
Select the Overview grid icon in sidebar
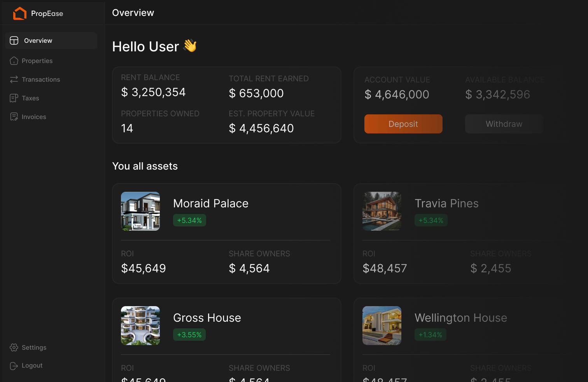(14, 40)
